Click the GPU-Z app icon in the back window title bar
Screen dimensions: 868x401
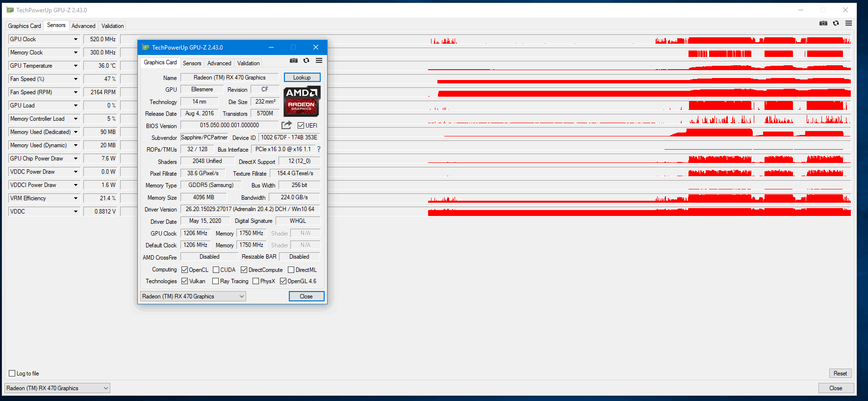pos(10,10)
